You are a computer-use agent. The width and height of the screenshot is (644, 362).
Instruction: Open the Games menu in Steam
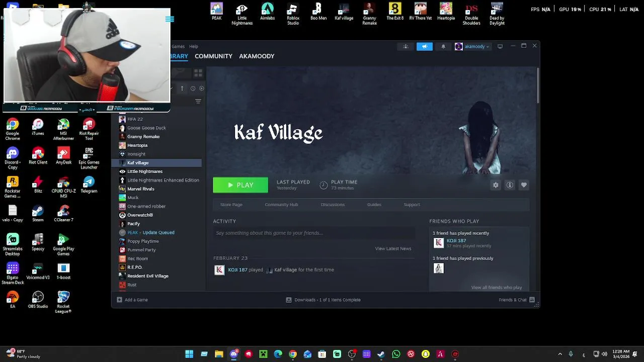[x=178, y=46]
